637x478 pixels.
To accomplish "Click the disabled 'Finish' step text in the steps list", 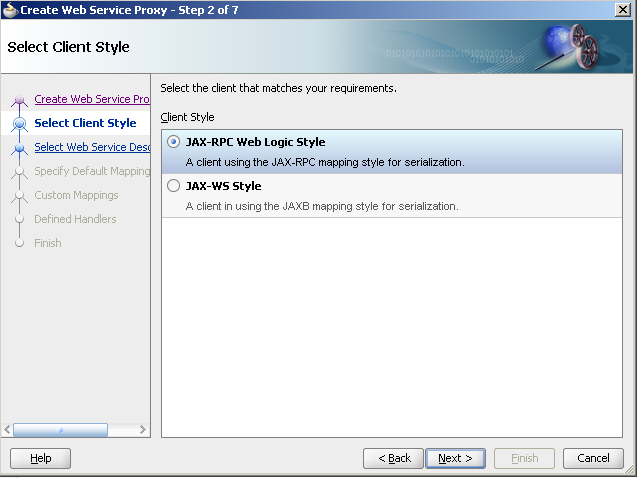I will (48, 243).
